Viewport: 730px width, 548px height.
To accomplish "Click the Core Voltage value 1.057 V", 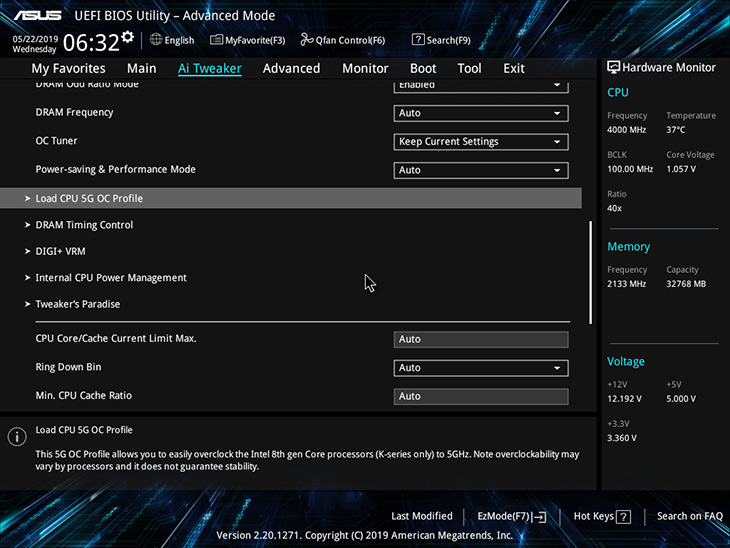I will click(681, 169).
